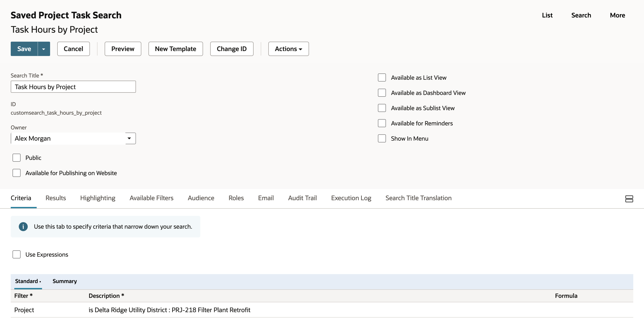Switch to the Email tab
644x318 pixels.
tap(266, 198)
